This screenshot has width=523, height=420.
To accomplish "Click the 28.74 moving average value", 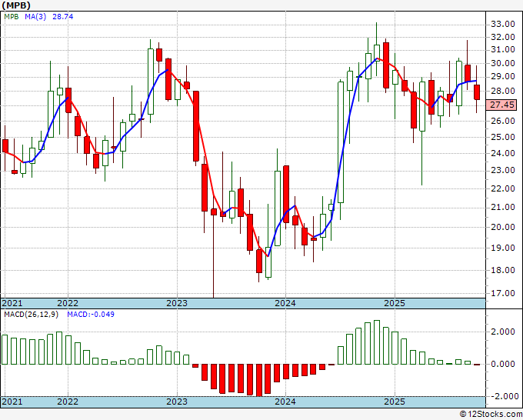I will click(63, 17).
